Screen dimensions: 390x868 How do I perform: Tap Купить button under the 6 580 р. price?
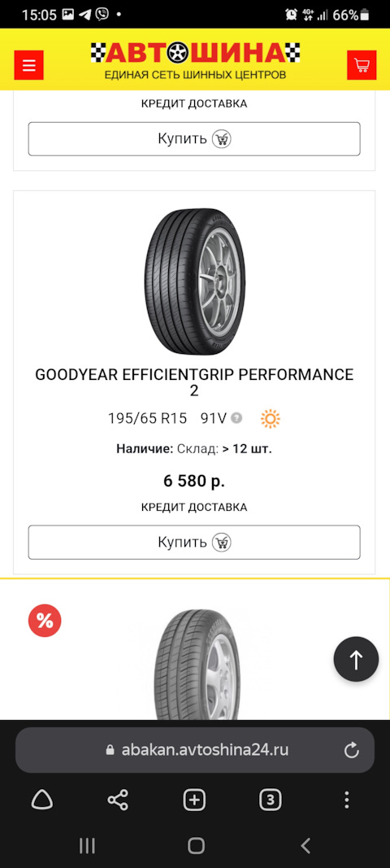(194, 542)
